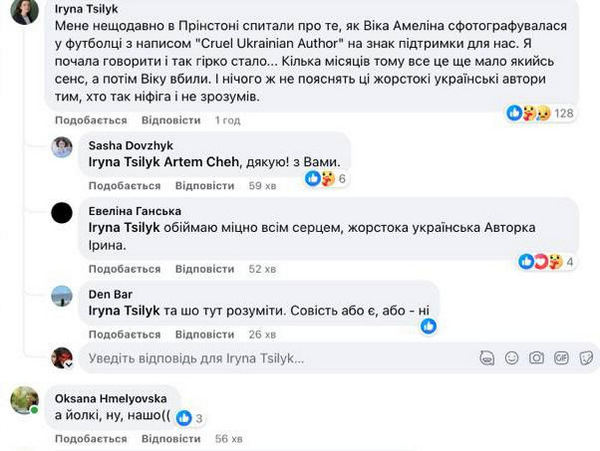
Task: Click the avatar sticker icon in reply box
Action: point(488,358)
